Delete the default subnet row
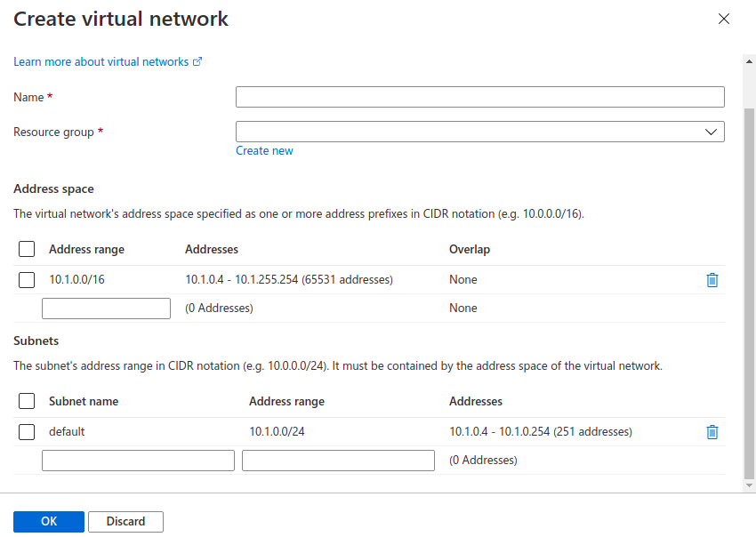756x537 pixels. [712, 432]
